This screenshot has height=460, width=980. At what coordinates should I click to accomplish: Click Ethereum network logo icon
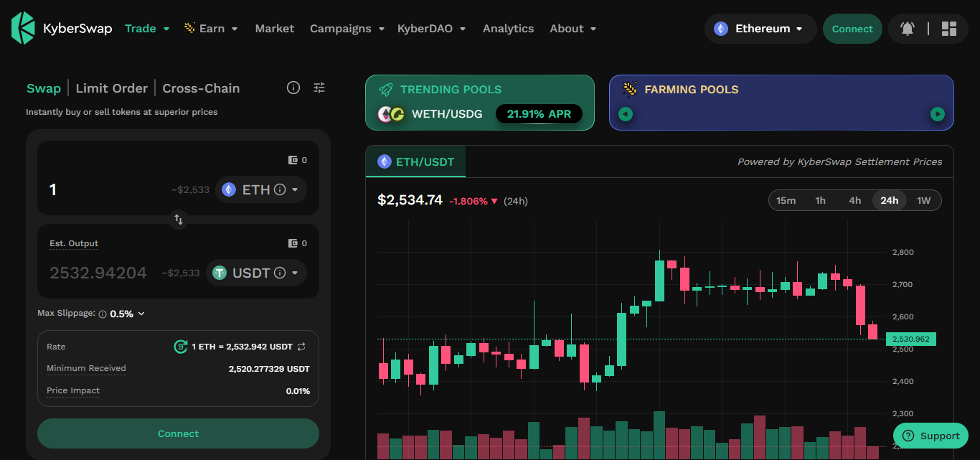(x=721, y=29)
